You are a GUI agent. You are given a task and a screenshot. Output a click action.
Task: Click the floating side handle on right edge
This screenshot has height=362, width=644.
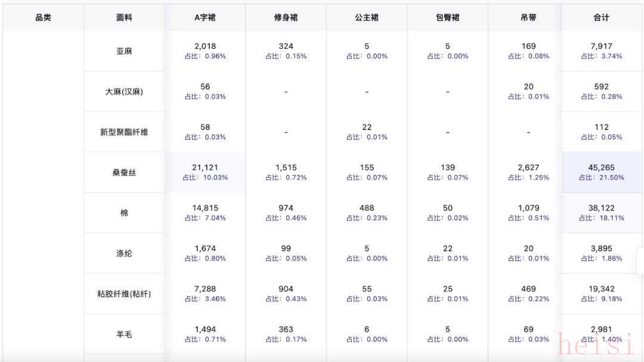(x=640, y=261)
